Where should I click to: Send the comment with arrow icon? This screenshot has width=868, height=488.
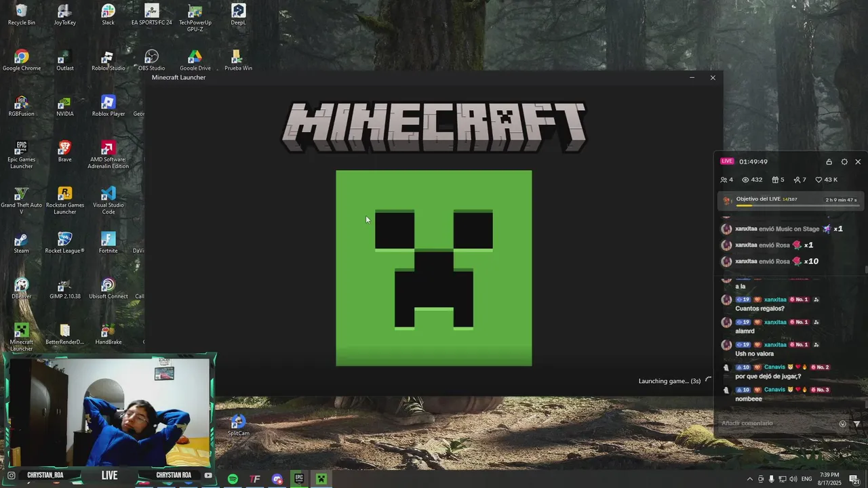point(856,424)
